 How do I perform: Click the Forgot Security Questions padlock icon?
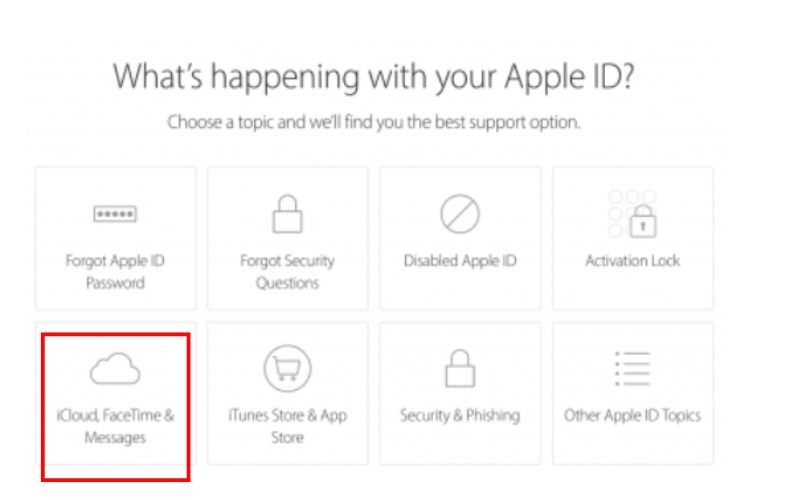287,213
